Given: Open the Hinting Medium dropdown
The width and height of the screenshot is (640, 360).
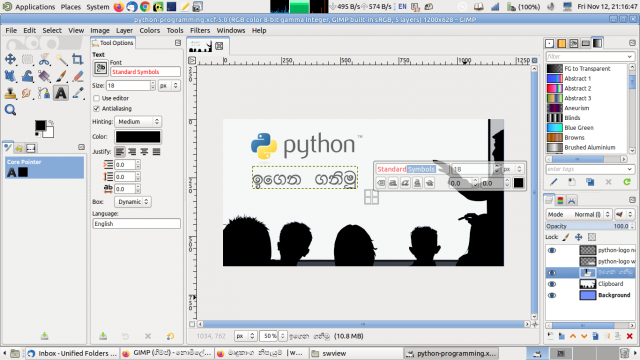Looking at the screenshot, I should 138,122.
